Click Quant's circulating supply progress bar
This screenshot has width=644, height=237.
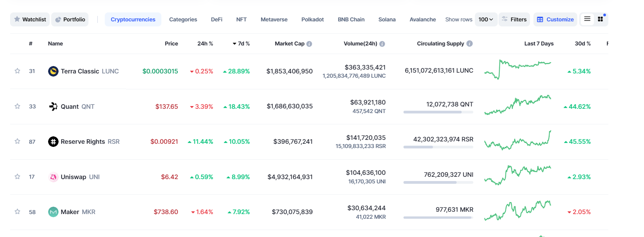438,112
